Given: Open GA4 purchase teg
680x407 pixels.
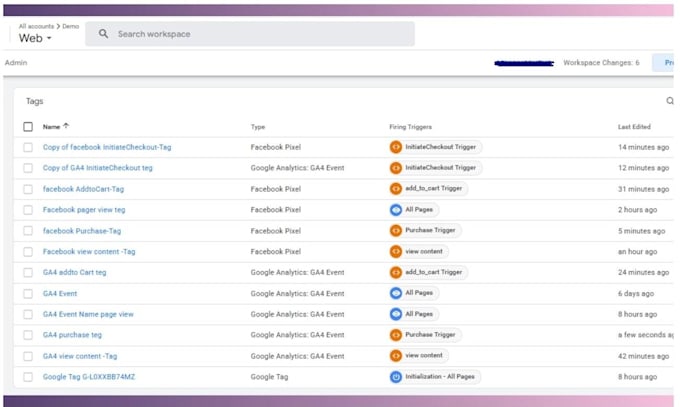Looking at the screenshot, I should (x=72, y=335).
